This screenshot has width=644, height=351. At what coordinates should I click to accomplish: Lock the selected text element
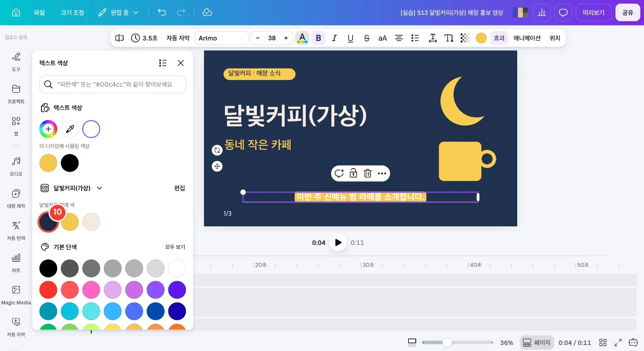click(x=353, y=173)
